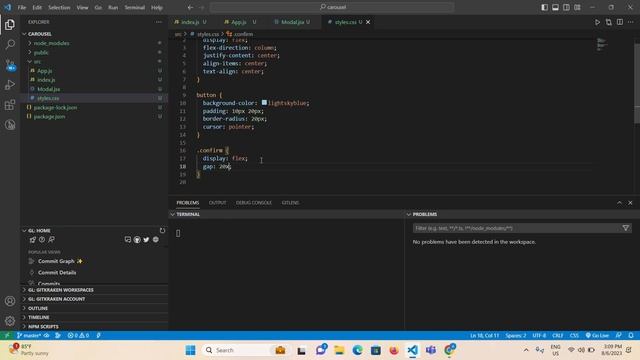Open the Manage gear in activity bar

10,321
